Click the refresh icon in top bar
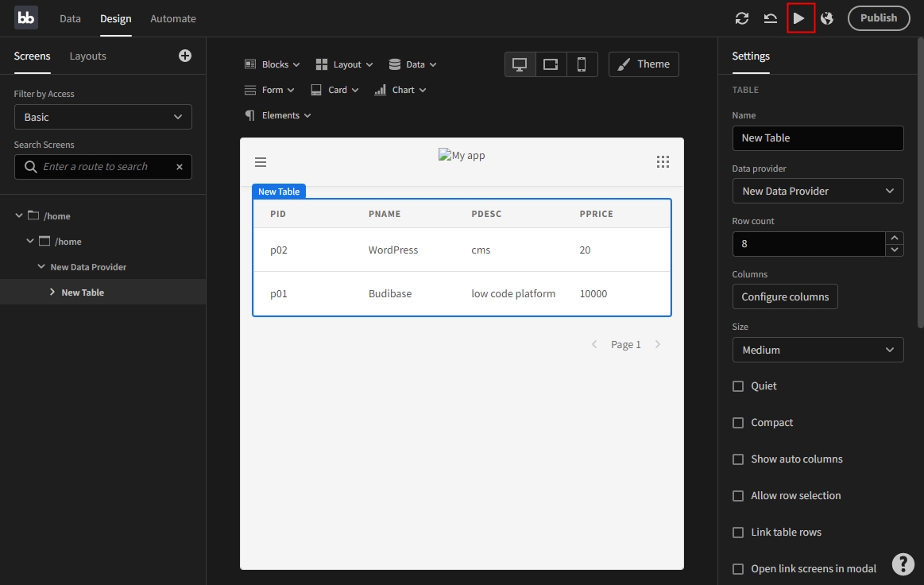Viewport: 924px width, 585px height. pyautogui.click(x=742, y=18)
